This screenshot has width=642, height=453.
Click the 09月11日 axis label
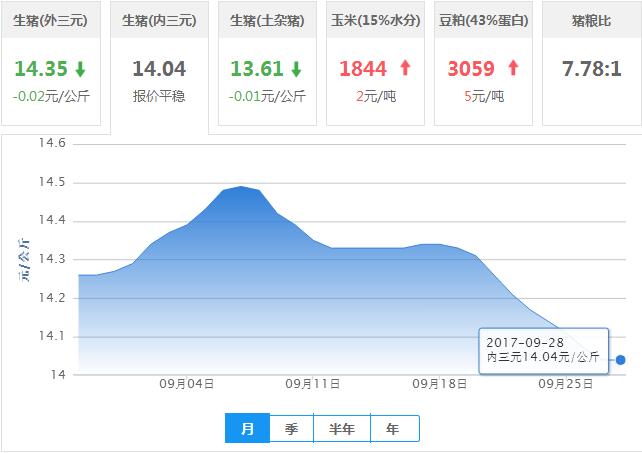313,384
